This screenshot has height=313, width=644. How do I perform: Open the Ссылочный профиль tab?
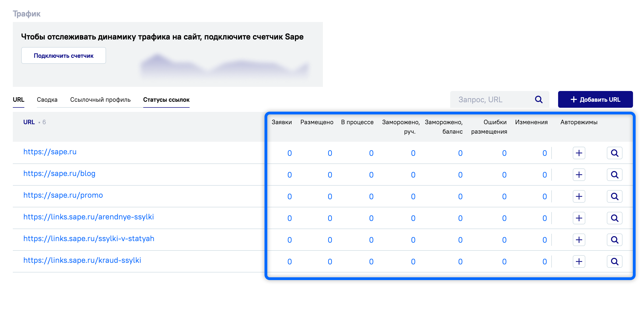click(x=100, y=100)
